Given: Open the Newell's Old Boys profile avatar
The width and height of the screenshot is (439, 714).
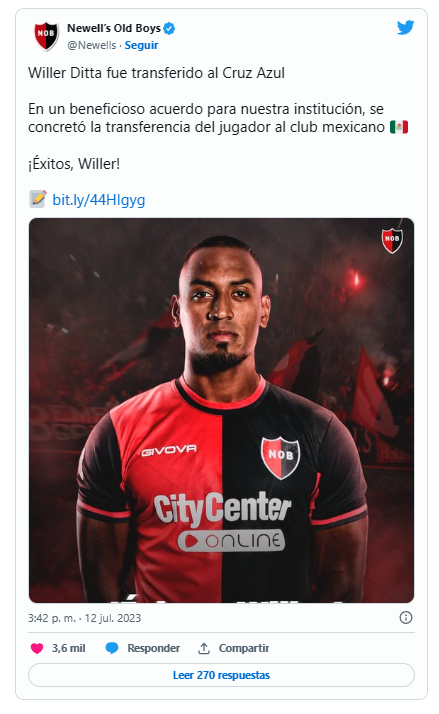Looking at the screenshot, I should [46, 36].
